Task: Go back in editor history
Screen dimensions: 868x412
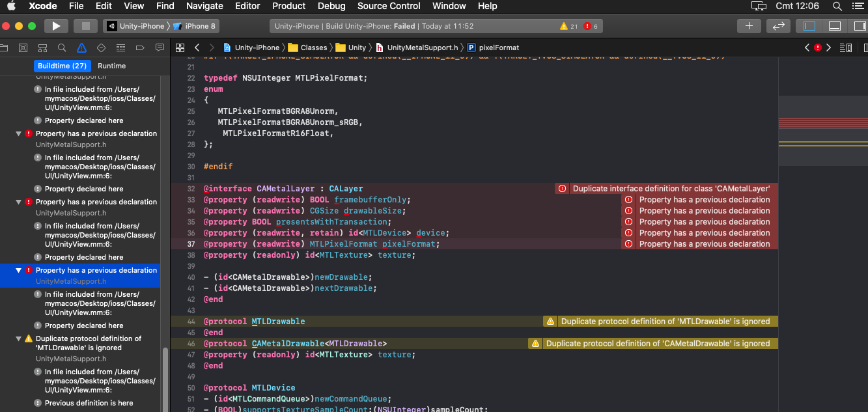Action: [197, 48]
